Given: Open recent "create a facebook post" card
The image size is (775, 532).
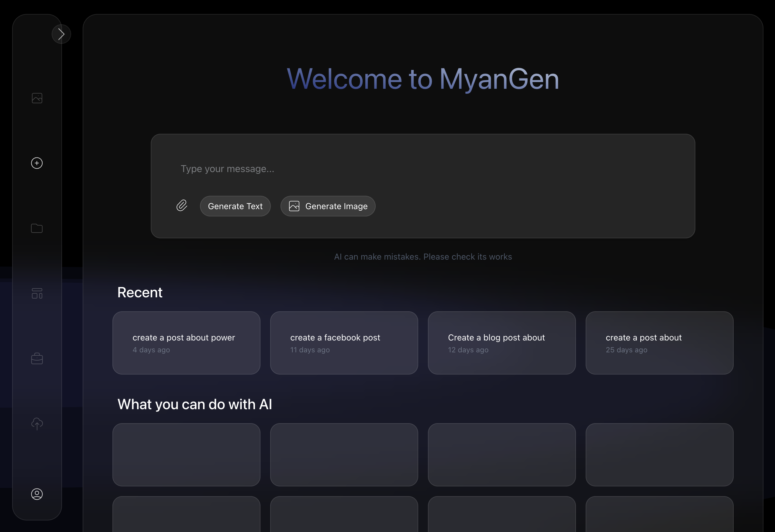Looking at the screenshot, I should click(344, 343).
